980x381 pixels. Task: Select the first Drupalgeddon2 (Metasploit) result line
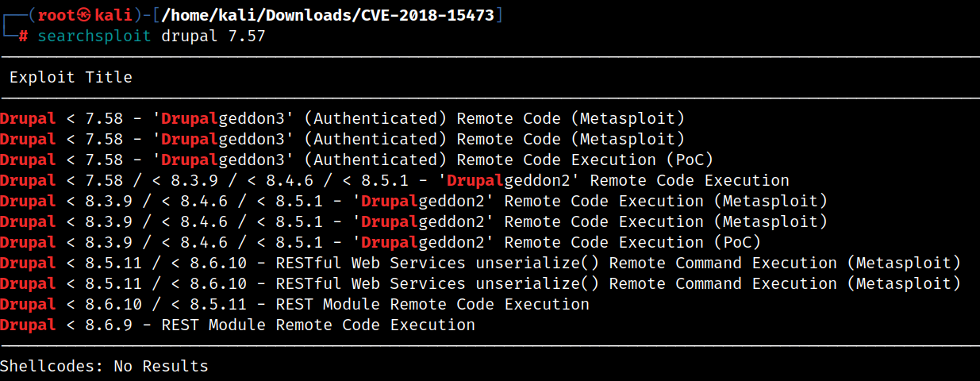(413, 201)
